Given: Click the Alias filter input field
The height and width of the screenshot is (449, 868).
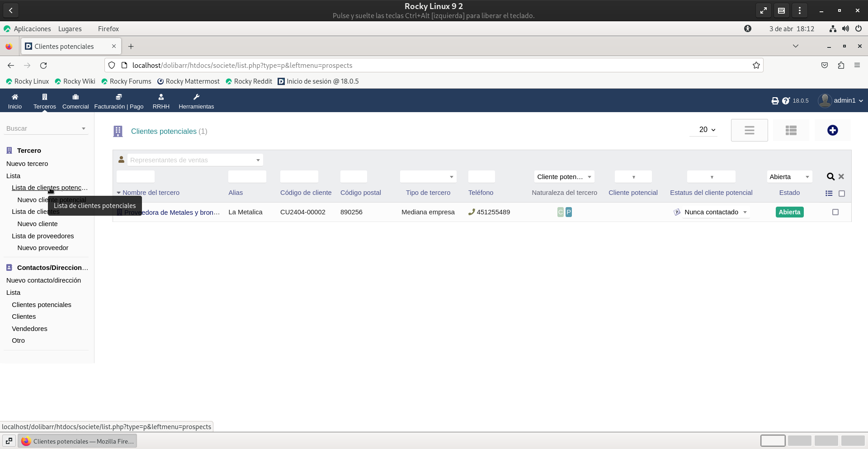Looking at the screenshot, I should [247, 177].
